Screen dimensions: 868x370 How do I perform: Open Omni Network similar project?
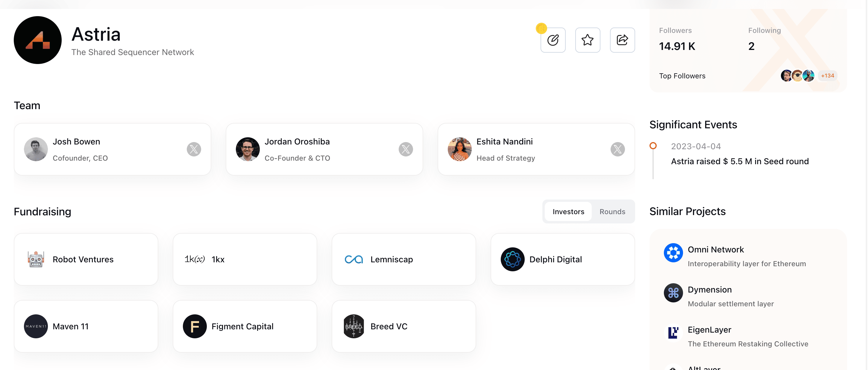716,249
